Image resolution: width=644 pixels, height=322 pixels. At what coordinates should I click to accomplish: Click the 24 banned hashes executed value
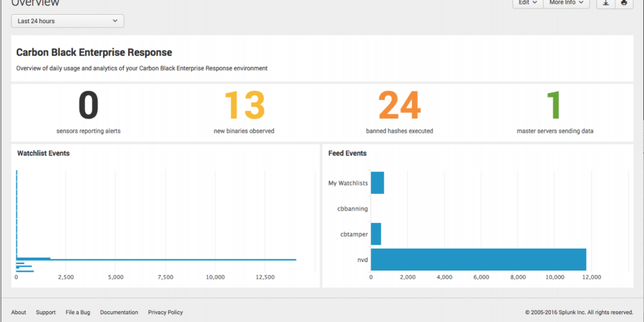[x=399, y=106]
